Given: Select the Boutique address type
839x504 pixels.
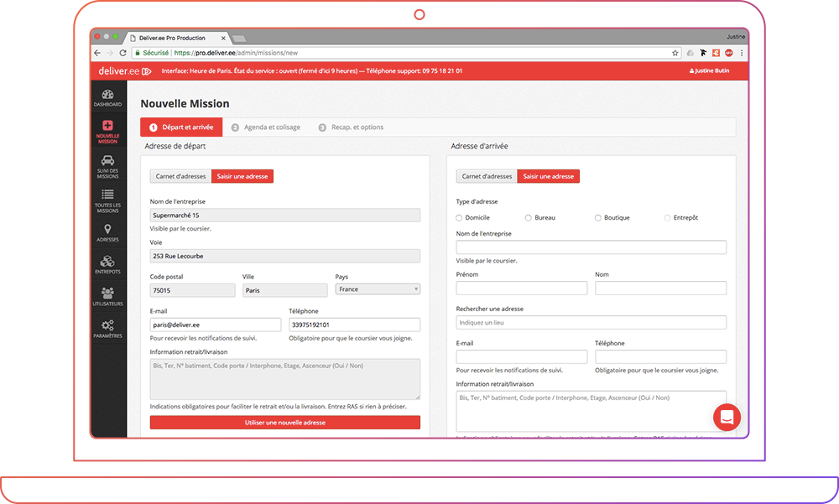Looking at the screenshot, I should click(597, 218).
